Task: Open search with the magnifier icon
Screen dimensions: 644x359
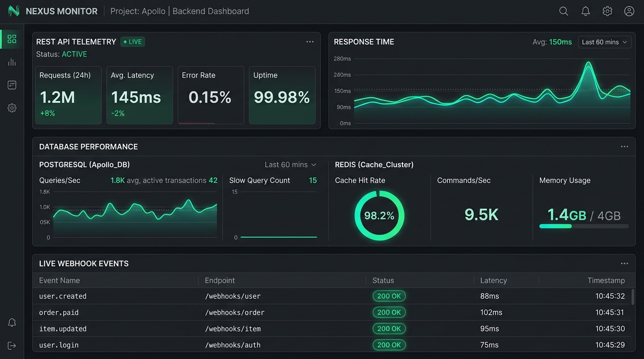Action: (x=563, y=11)
